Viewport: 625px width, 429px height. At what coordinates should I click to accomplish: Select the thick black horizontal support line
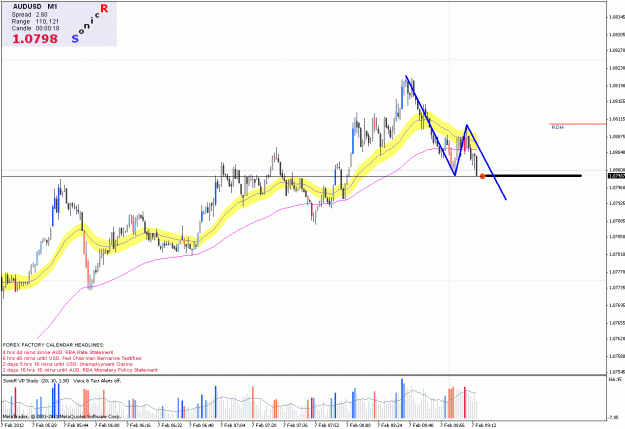(x=533, y=175)
